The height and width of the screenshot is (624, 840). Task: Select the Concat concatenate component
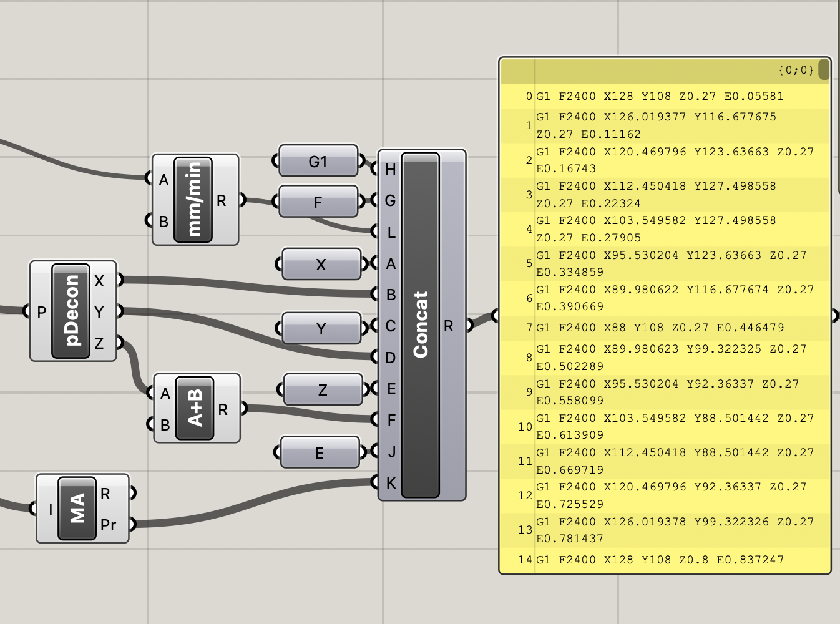(x=421, y=325)
